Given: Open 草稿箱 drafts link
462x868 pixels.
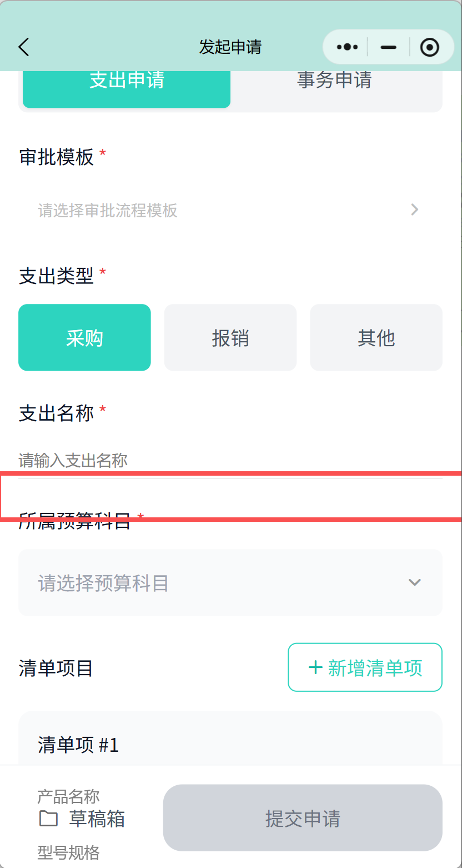Looking at the screenshot, I should tap(97, 819).
